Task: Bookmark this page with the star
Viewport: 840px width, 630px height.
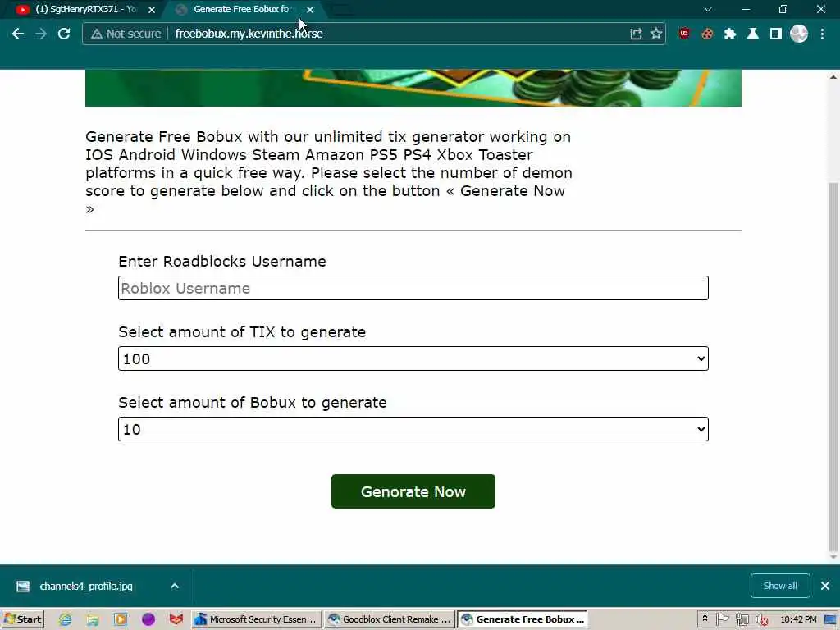Action: tap(656, 34)
